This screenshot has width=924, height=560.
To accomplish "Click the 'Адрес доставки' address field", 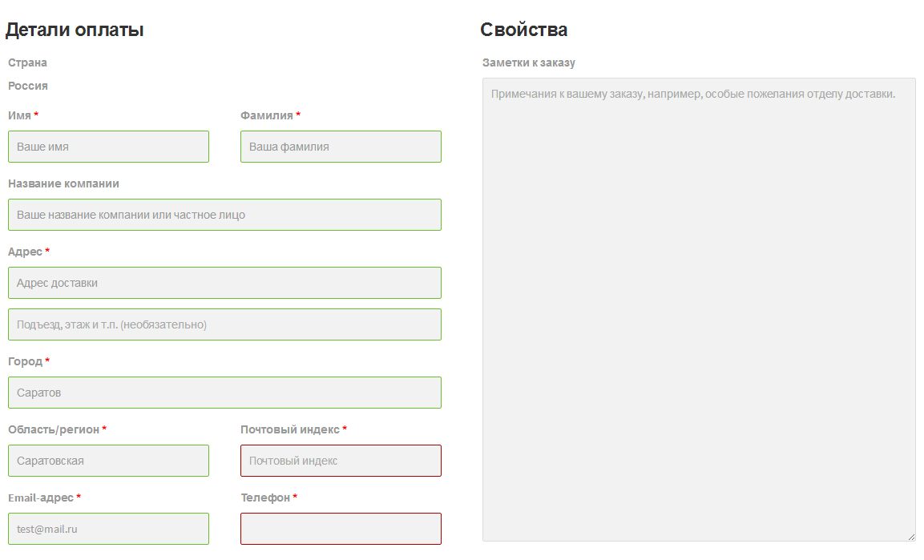I will (224, 284).
